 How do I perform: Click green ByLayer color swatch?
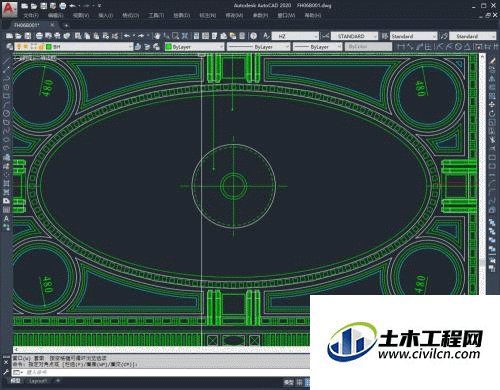[x=169, y=47]
